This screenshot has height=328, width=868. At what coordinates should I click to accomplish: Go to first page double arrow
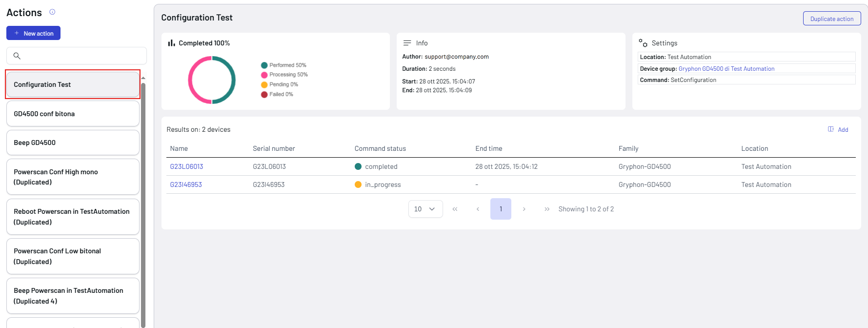455,209
